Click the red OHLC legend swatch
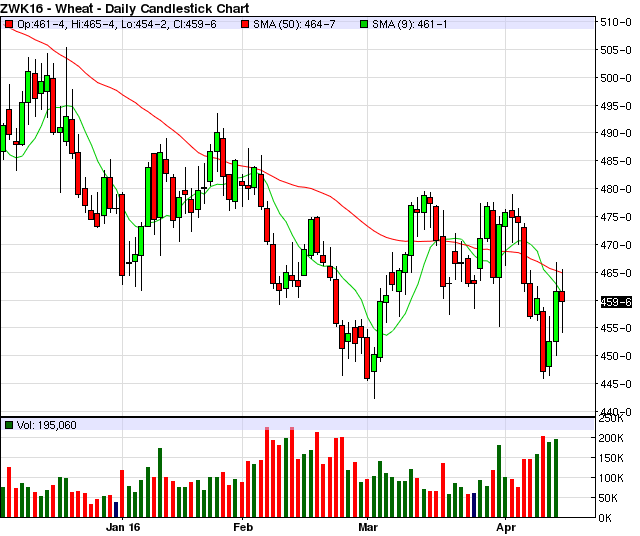 [x=9, y=24]
